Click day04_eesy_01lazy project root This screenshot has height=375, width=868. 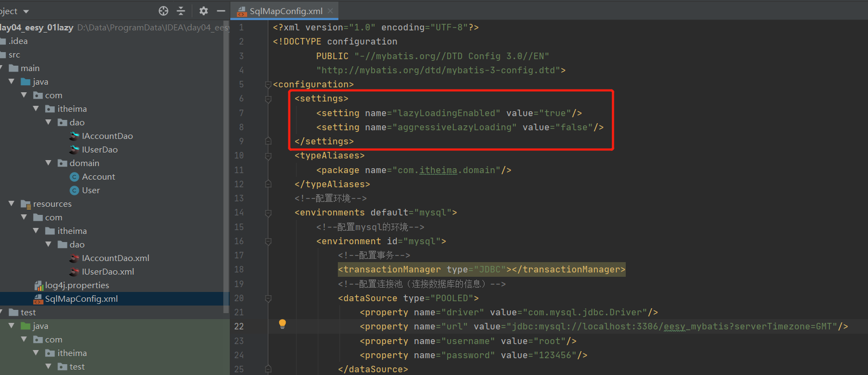coord(36,27)
